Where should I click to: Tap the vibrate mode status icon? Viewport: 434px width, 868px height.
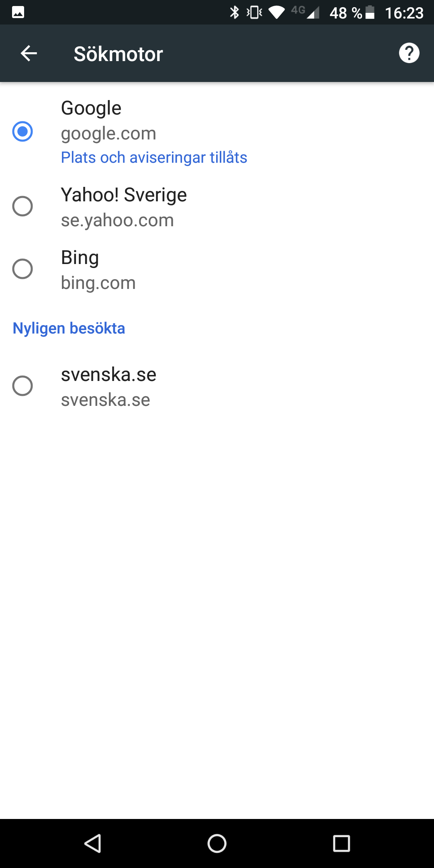pyautogui.click(x=254, y=12)
